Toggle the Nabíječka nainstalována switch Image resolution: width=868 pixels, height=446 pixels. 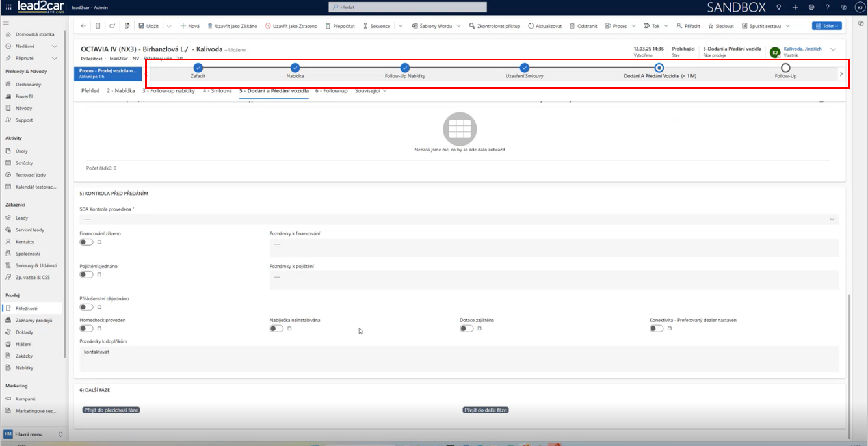pyautogui.click(x=276, y=328)
